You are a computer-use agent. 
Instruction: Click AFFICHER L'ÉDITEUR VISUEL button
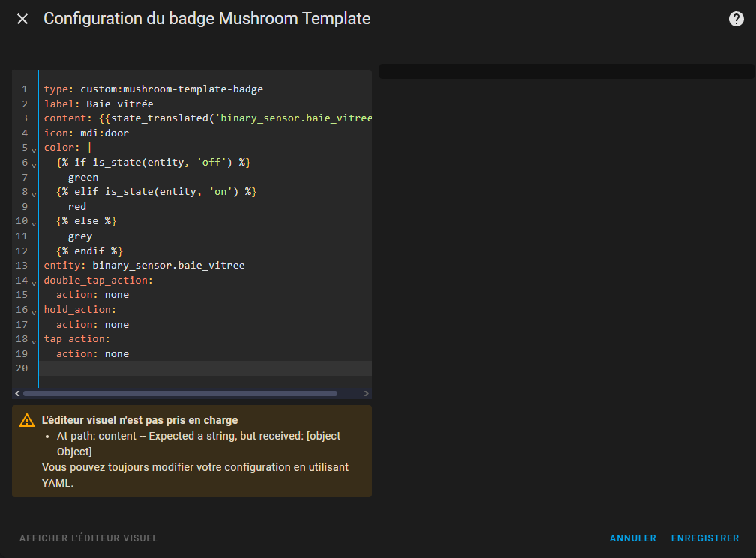(88, 538)
